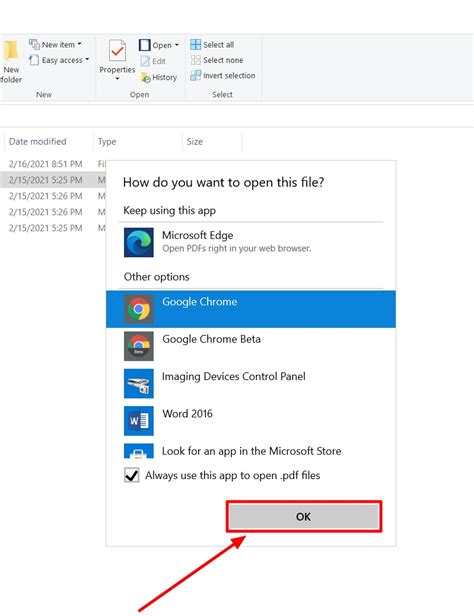Sort by Date modified column header
This screenshot has width=474, height=616.
pyautogui.click(x=38, y=141)
